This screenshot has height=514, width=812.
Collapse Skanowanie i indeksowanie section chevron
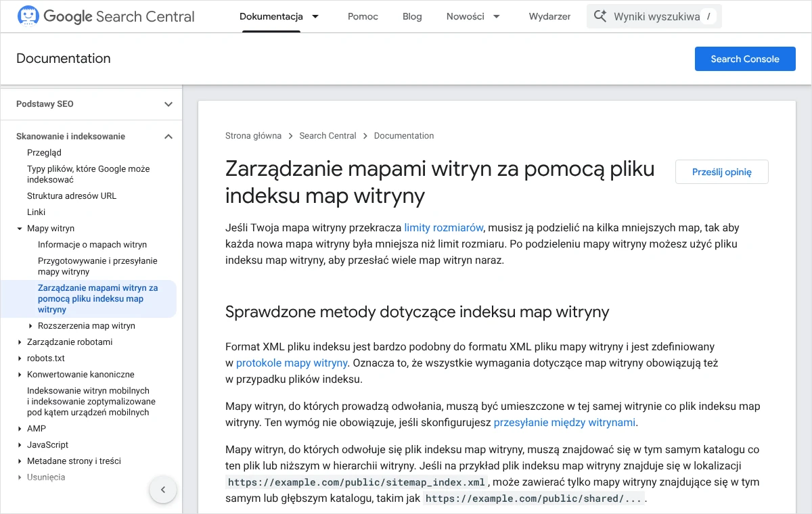(168, 137)
